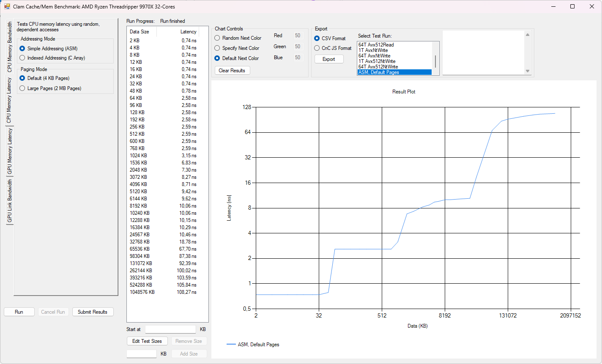Choose Default (4 KB Pages) paging mode

click(x=44, y=78)
